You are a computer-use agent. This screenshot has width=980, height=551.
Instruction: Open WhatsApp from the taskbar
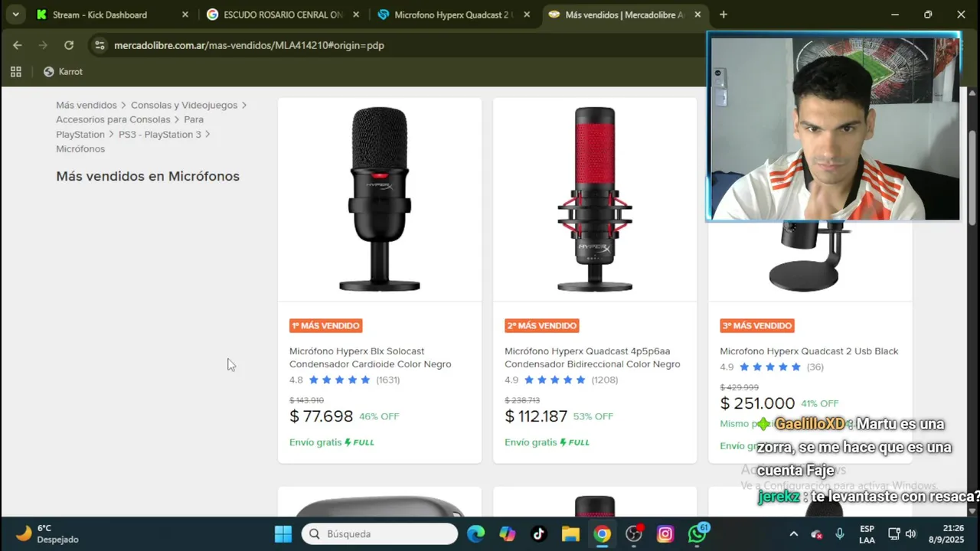(697, 533)
